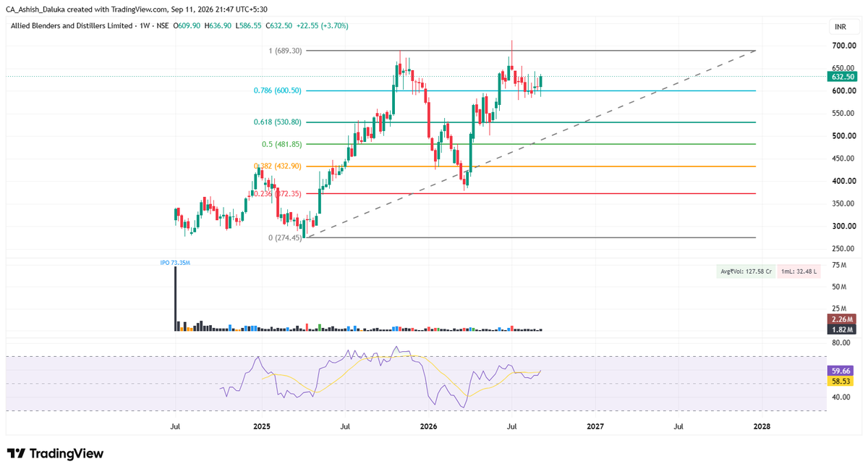Click the 300.00 price axis label

(843, 227)
